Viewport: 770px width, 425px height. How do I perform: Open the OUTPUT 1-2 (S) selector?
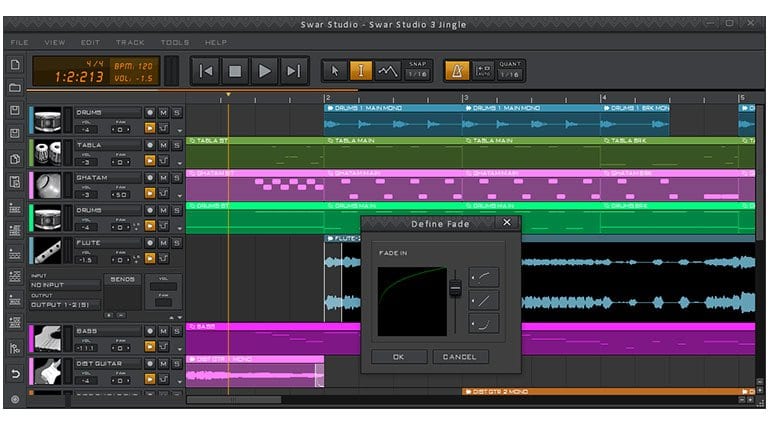click(65, 305)
